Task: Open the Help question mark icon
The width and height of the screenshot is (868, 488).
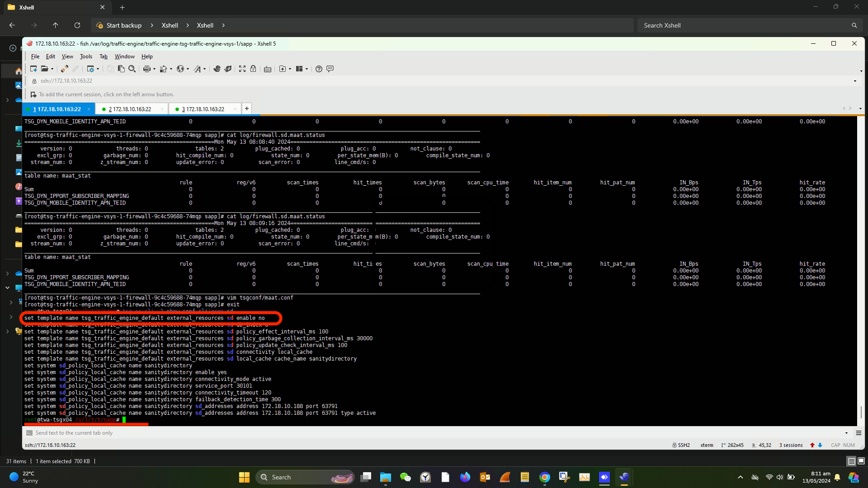Action: (x=319, y=69)
